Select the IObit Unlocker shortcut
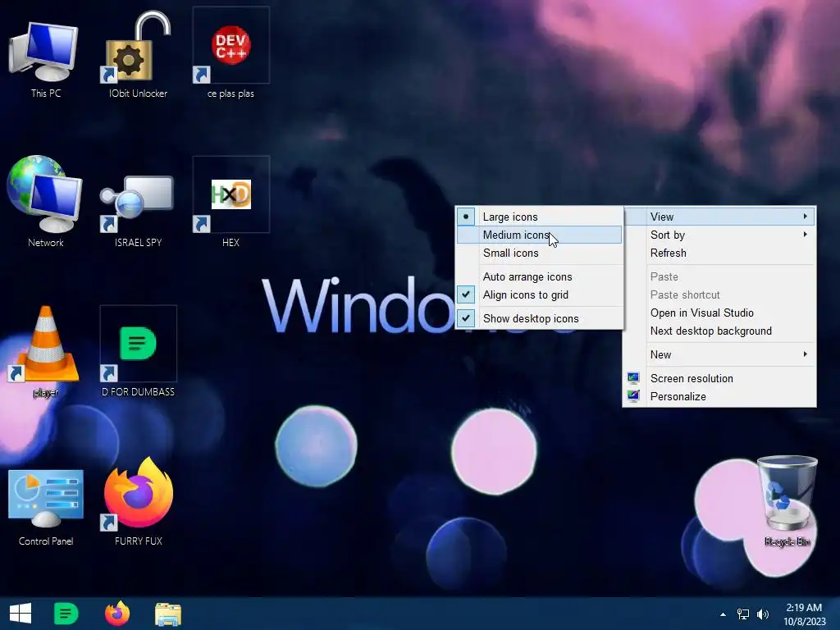This screenshot has width=840, height=630. point(138,53)
